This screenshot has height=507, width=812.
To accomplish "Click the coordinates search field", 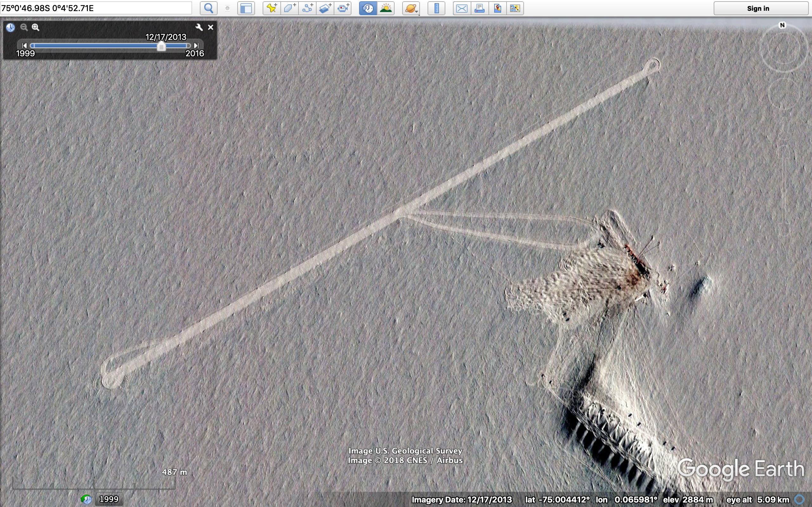I will [x=96, y=8].
